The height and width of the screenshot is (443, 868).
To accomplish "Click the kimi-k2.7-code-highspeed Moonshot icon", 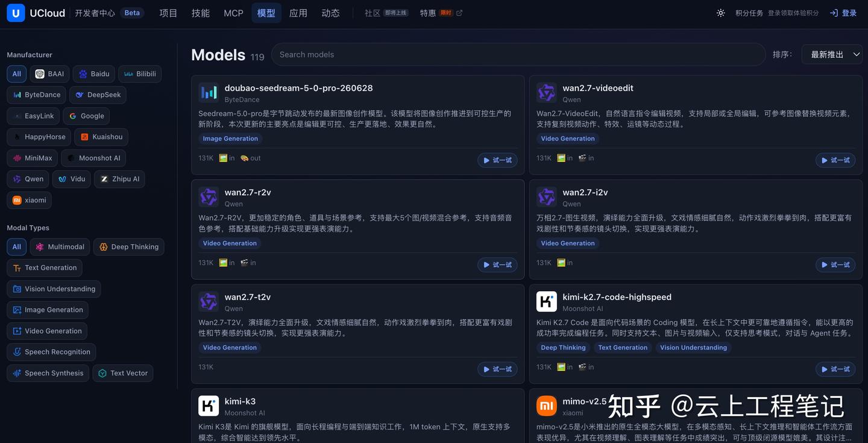I will pos(547,301).
